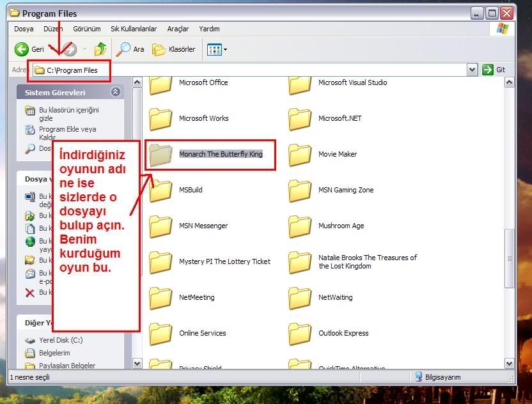Select the NetWaiting folder icon
Viewport: 532px width, 404px height.
300,298
